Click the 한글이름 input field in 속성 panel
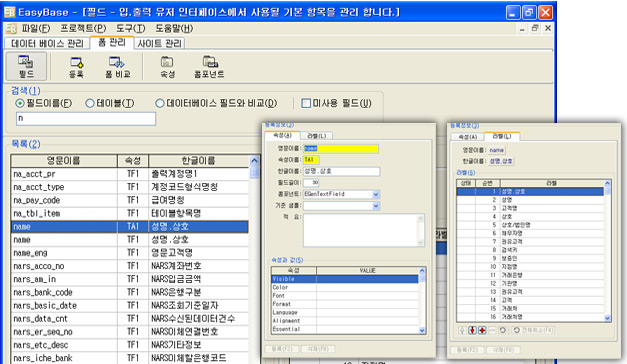This screenshot has width=627, height=364. tap(341, 171)
